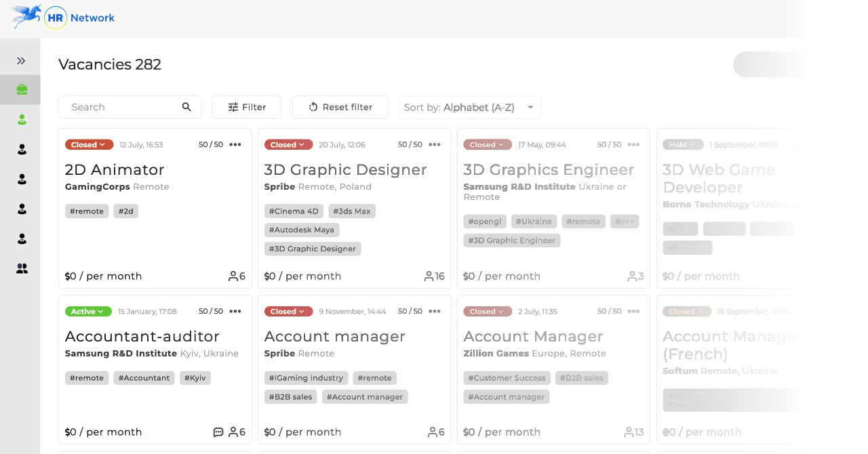The height and width of the screenshot is (454, 868).
Task: Click the date '12 July, 16:53'
Action: coord(141,144)
